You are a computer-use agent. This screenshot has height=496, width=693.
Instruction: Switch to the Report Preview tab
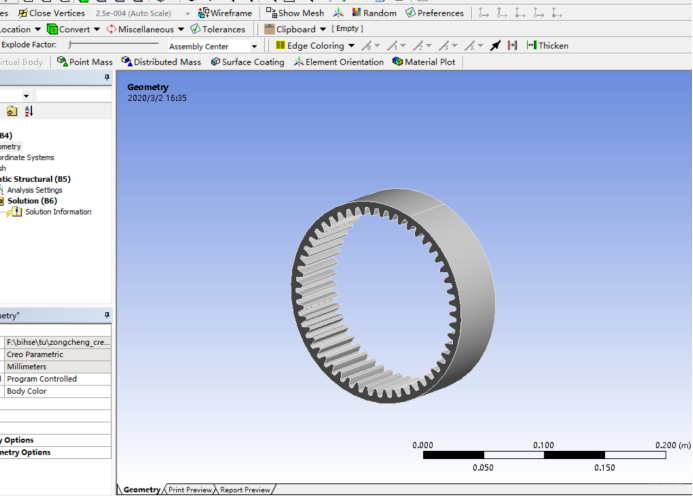pos(245,490)
